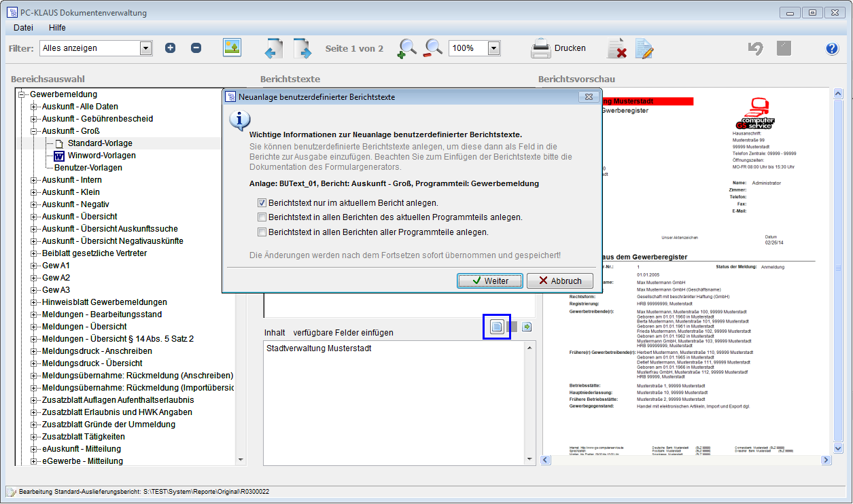Zoom out with the magnifier minus icon

point(433,48)
